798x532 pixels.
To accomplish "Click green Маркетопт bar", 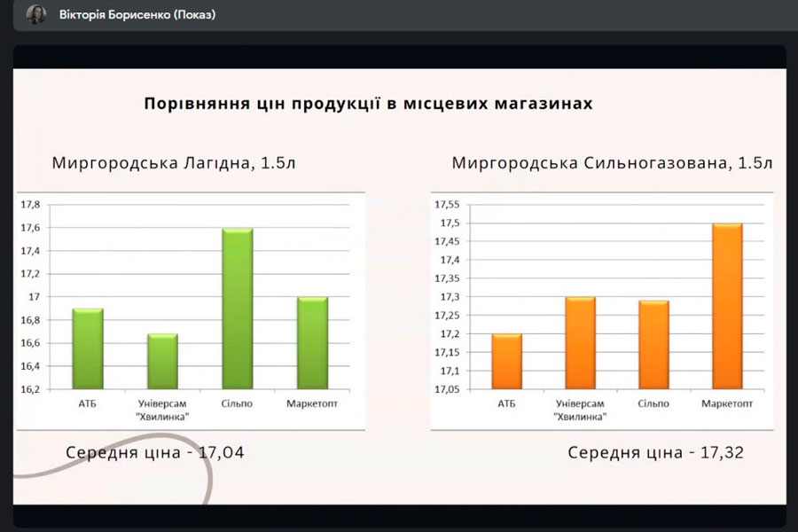I will tap(312, 343).
